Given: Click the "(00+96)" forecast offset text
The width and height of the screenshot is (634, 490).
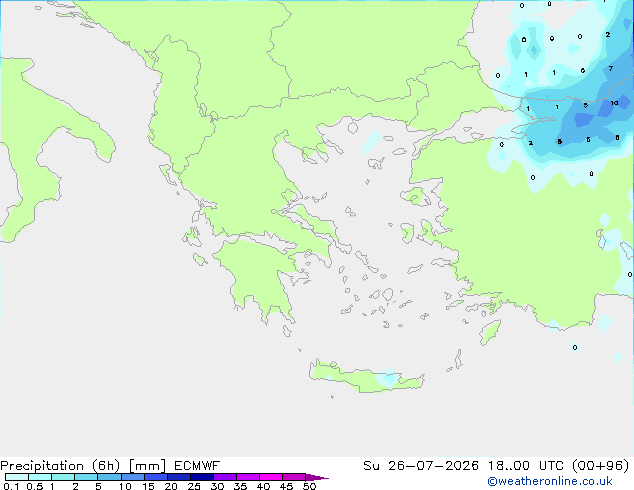Looking at the screenshot, I should (601, 466).
